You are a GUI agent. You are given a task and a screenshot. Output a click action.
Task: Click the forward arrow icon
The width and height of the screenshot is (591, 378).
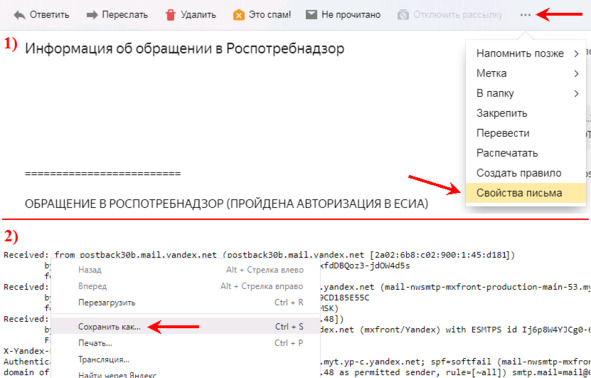[92, 15]
